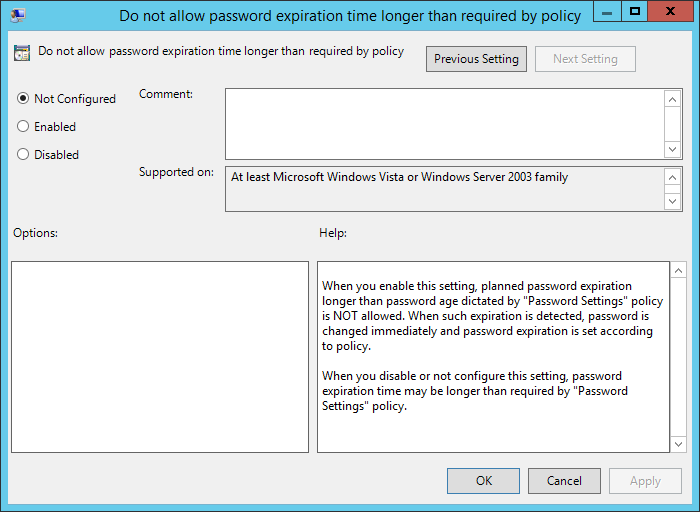Click up arrow in Supported on box
Viewport: 700px width, 512px height.
[673, 176]
